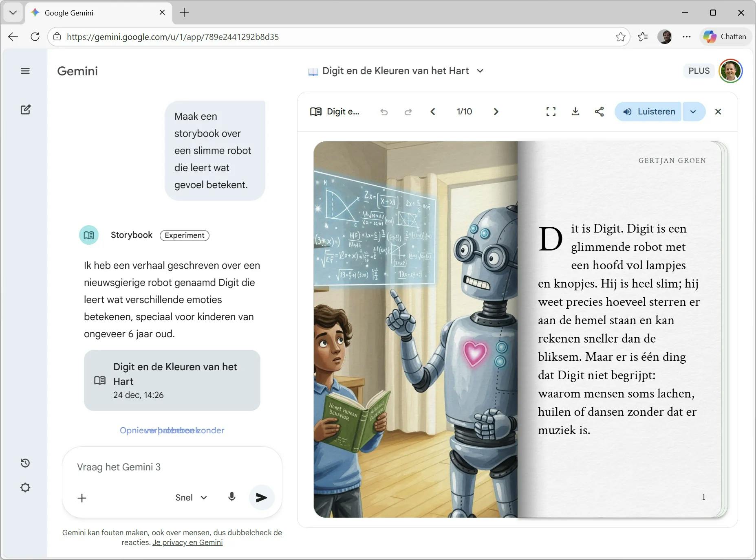Add an attachment with the plus icon
756x560 pixels.
(82, 498)
